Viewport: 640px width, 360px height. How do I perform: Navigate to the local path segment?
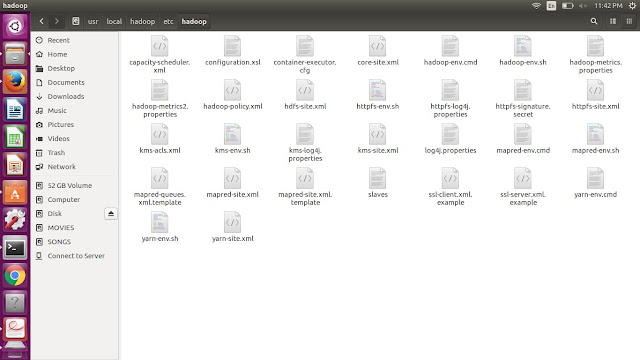click(x=114, y=21)
